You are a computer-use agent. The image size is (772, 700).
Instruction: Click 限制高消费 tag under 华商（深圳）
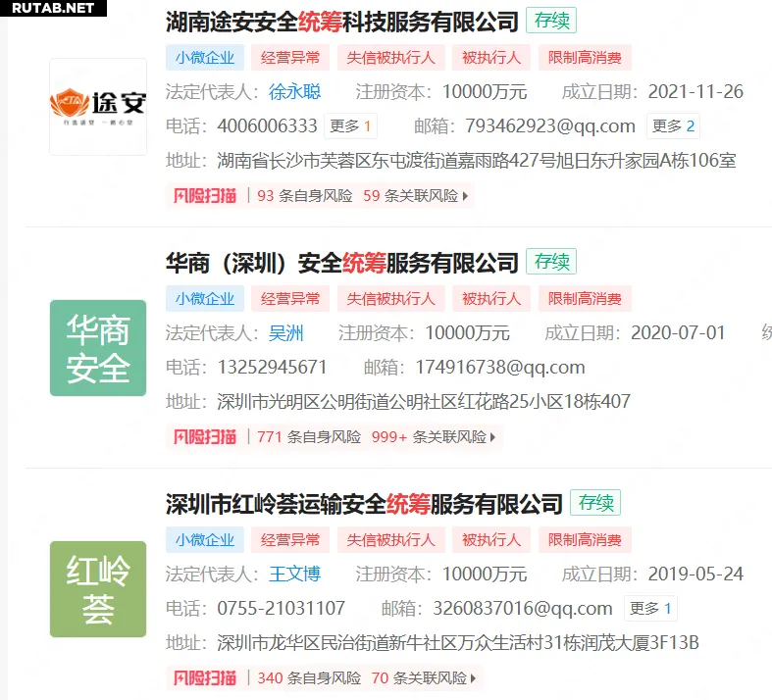point(585,299)
